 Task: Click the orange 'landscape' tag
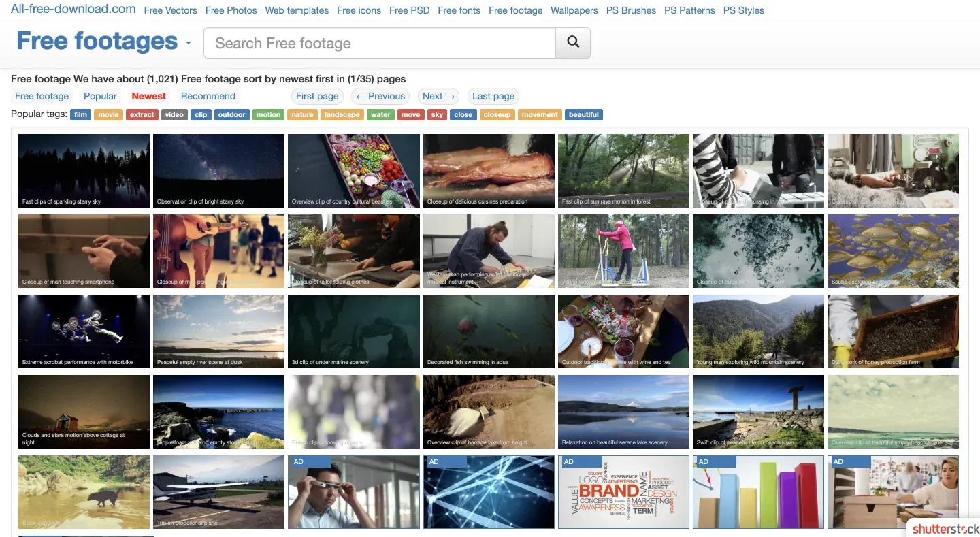click(x=342, y=114)
